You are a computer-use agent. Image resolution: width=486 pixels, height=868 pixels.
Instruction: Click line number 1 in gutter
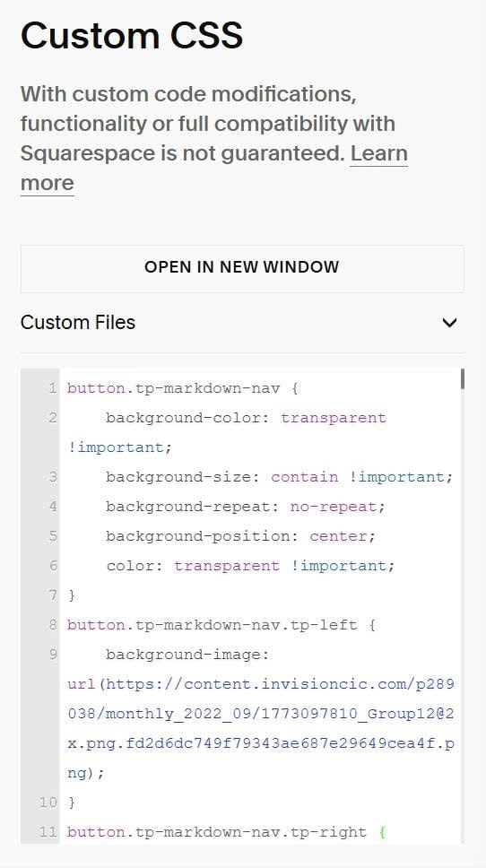click(x=53, y=388)
